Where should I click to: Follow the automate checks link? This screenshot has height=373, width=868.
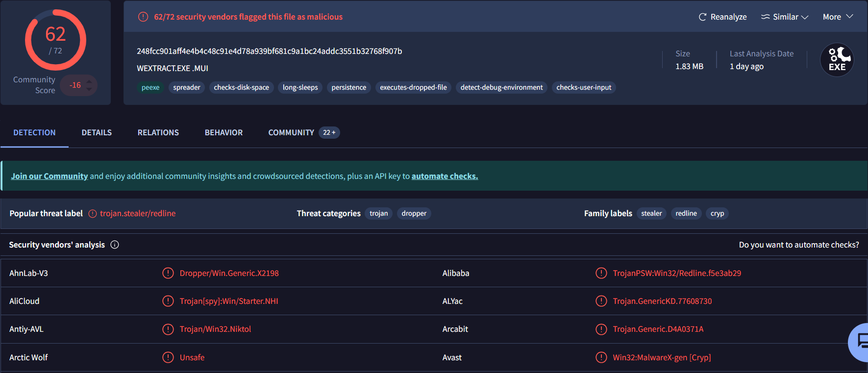pyautogui.click(x=445, y=176)
